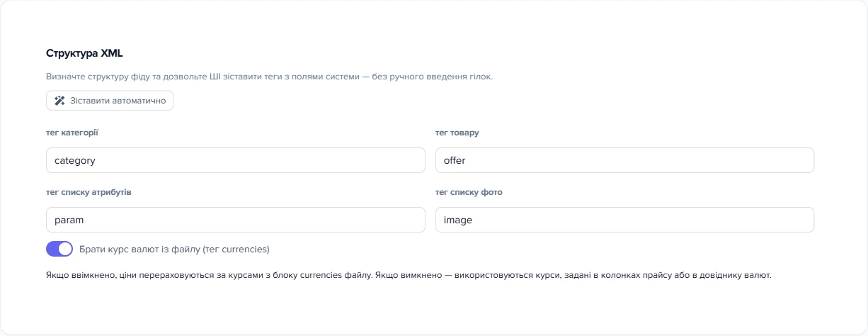This screenshot has width=868, height=336.
Task: Focus the photo list tag input 'image'
Action: point(624,220)
